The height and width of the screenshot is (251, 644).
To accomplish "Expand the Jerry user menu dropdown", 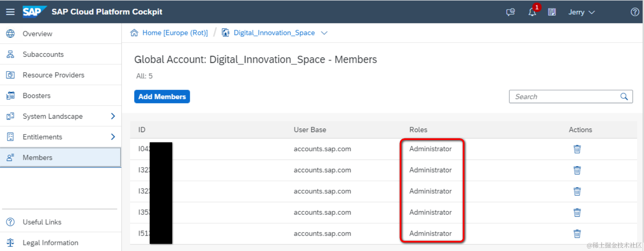I will click(x=581, y=12).
